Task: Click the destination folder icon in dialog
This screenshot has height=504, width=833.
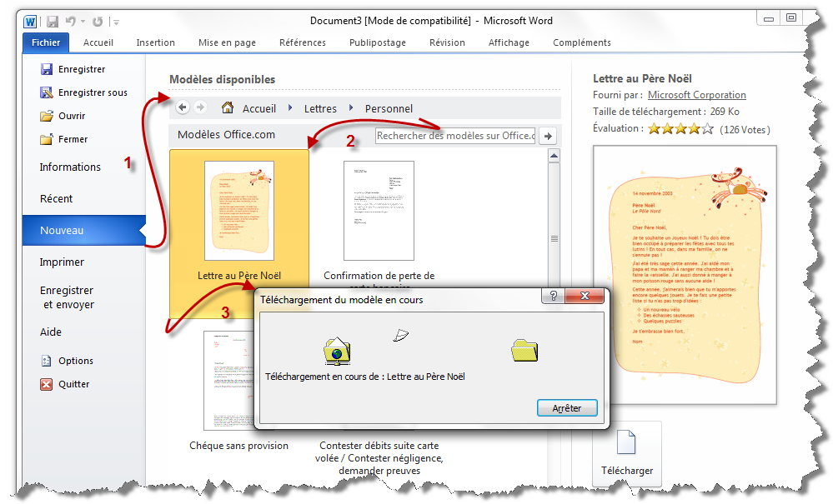Action: (x=524, y=351)
